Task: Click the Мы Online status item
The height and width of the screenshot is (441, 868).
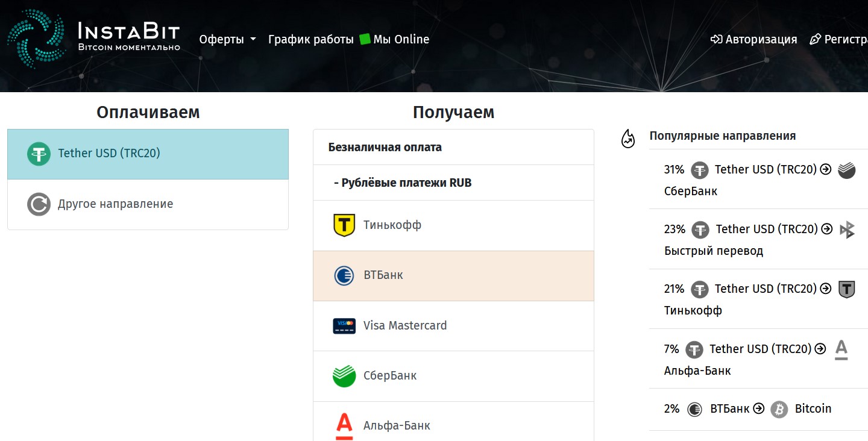Action: pyautogui.click(x=399, y=39)
